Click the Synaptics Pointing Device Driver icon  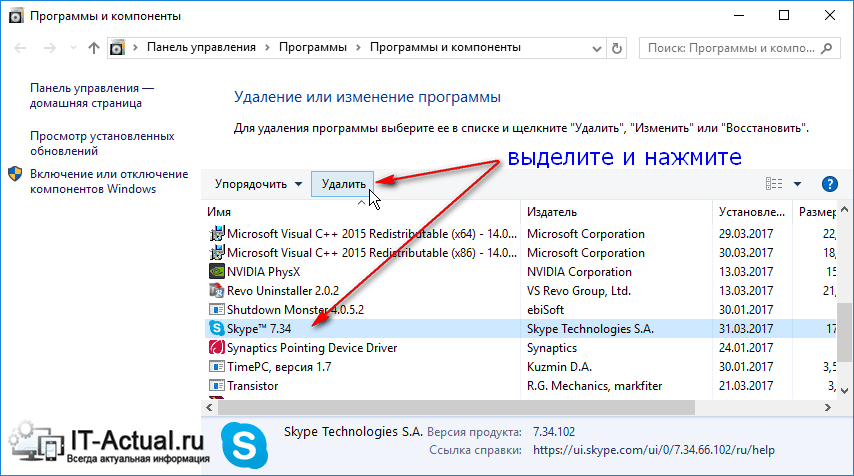click(x=216, y=347)
